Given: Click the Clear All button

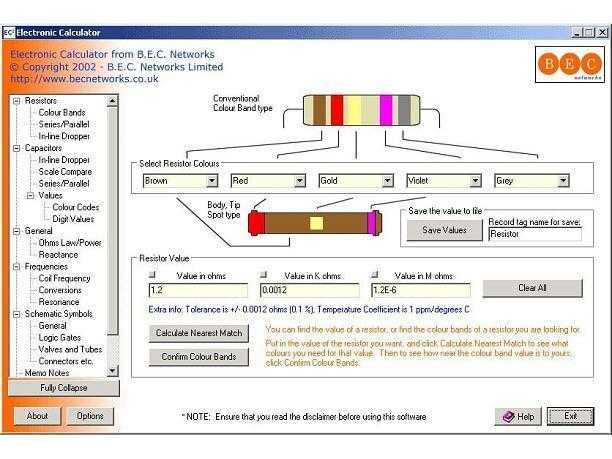Looking at the screenshot, I should click(x=532, y=288).
